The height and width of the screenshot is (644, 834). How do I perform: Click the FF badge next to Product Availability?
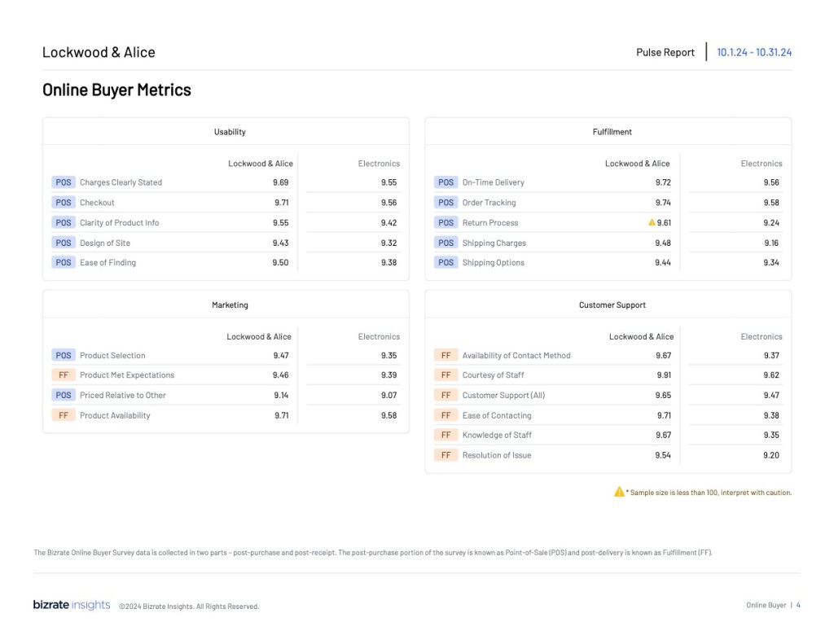point(64,415)
